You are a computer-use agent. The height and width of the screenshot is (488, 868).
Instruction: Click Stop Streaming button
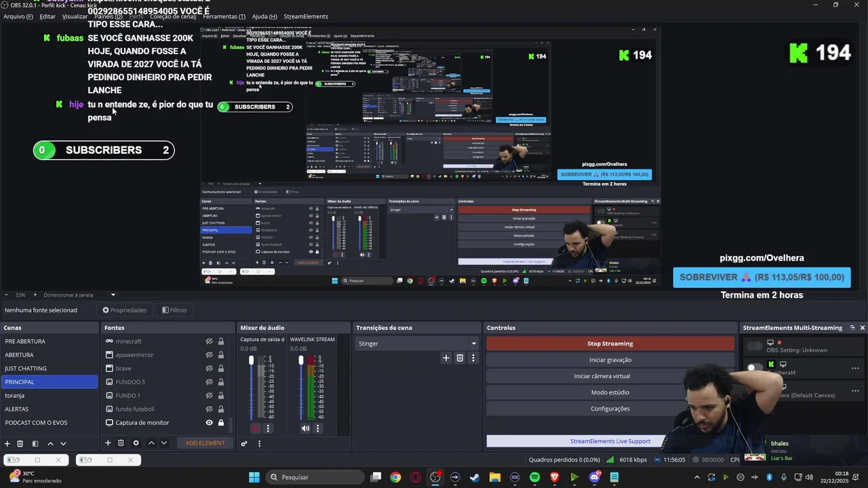pyautogui.click(x=610, y=344)
